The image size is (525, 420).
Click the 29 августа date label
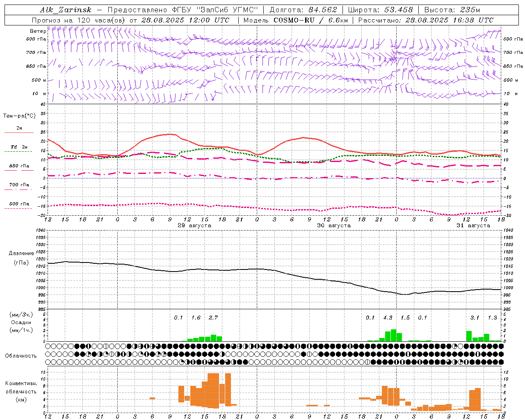click(194, 226)
